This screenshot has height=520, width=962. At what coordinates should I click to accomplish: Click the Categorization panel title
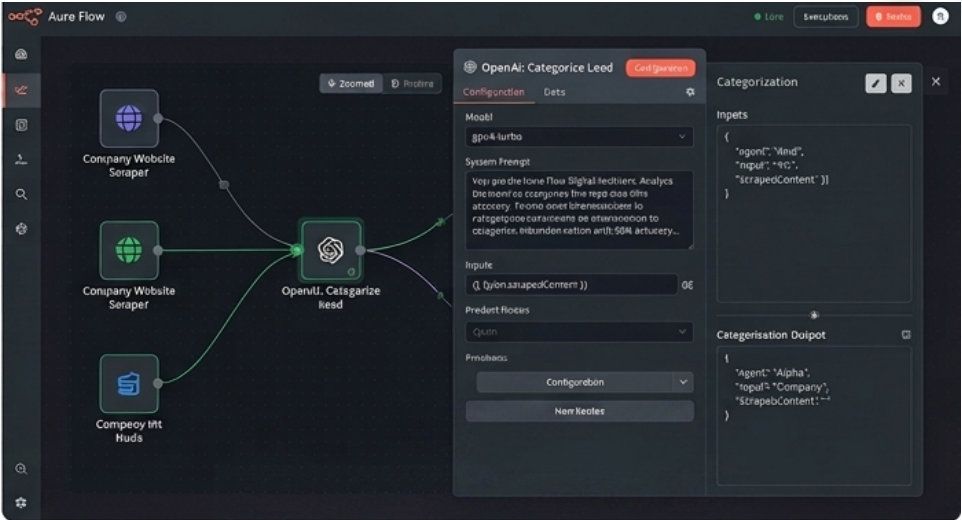coord(757,82)
